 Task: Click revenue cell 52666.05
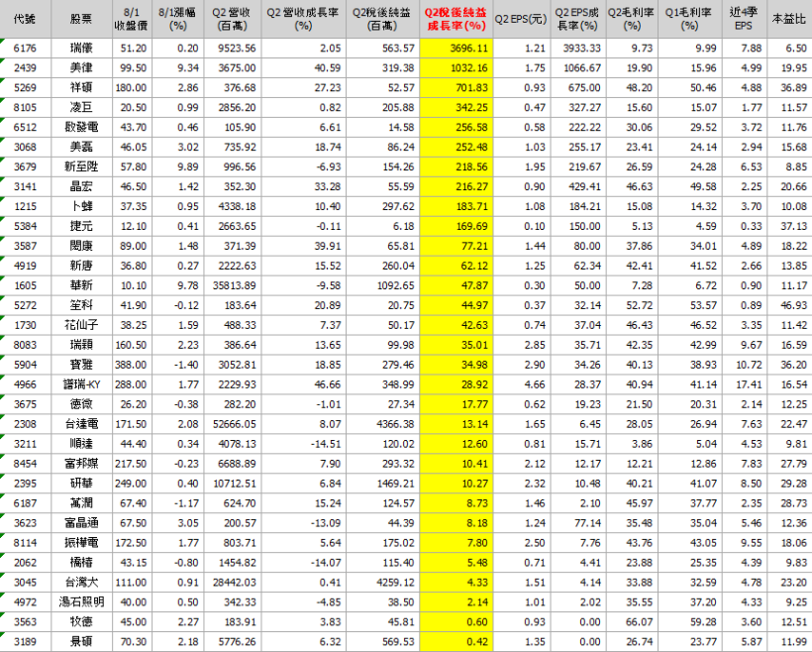click(x=232, y=424)
